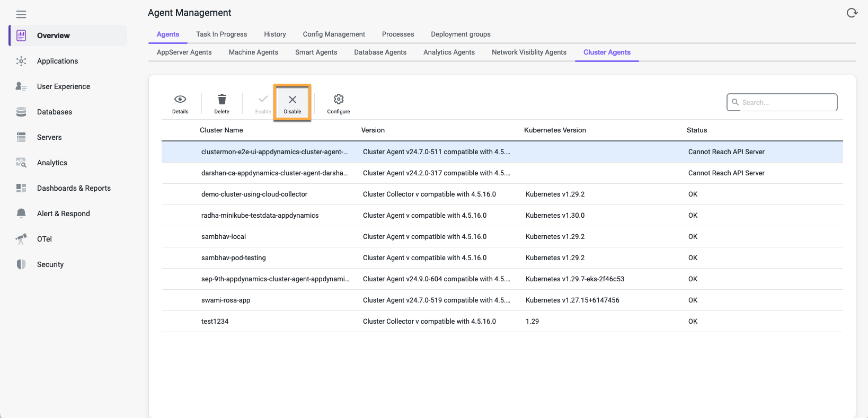This screenshot has height=418, width=868.
Task: Click the Disable X button
Action: coord(292,103)
